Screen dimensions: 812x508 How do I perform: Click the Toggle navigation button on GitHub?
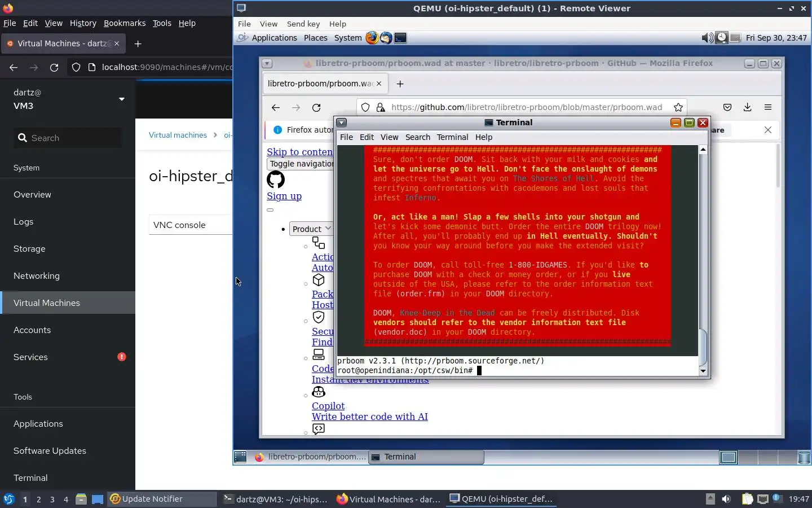[301, 164]
